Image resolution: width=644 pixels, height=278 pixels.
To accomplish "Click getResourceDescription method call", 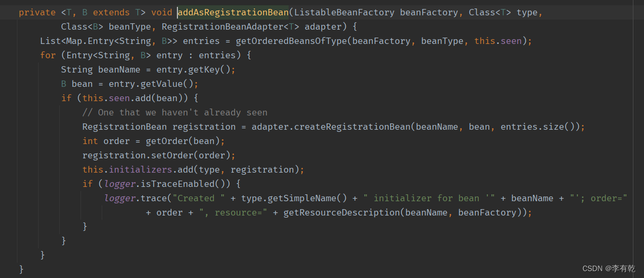I will tap(342, 212).
